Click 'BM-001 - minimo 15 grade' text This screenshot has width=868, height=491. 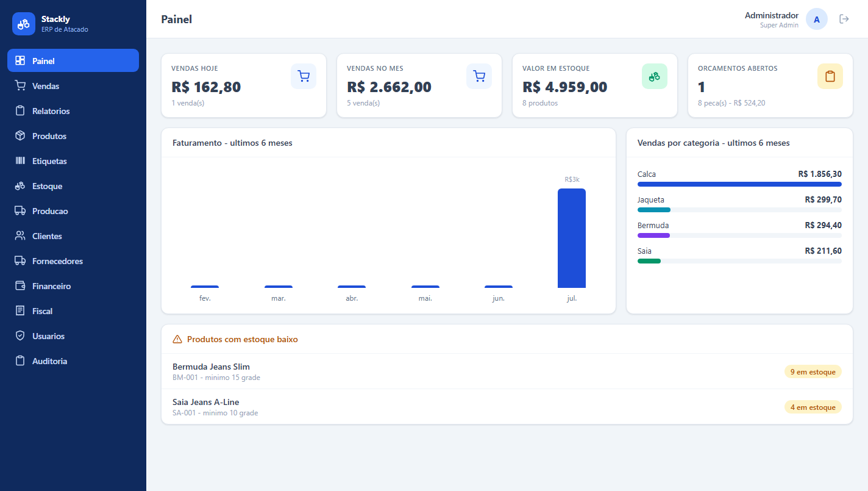[216, 378]
